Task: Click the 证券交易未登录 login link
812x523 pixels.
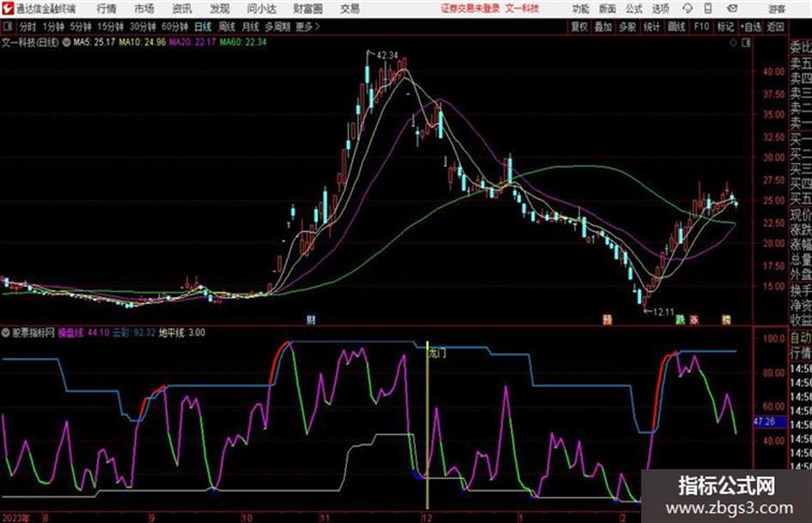Action: (470, 9)
